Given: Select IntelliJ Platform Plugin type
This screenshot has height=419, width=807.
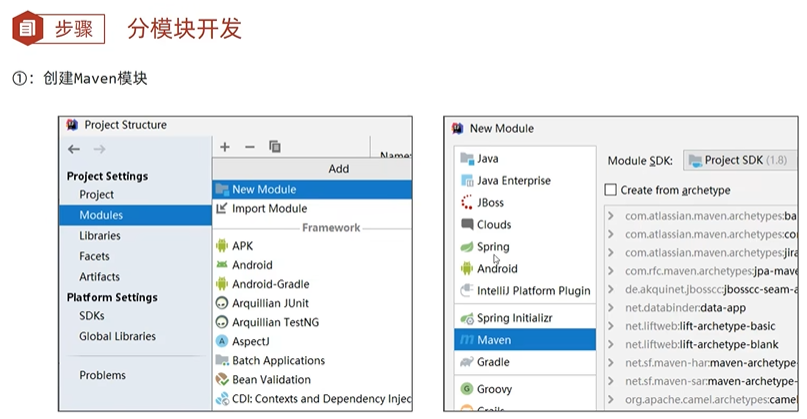Looking at the screenshot, I should pos(533,291).
